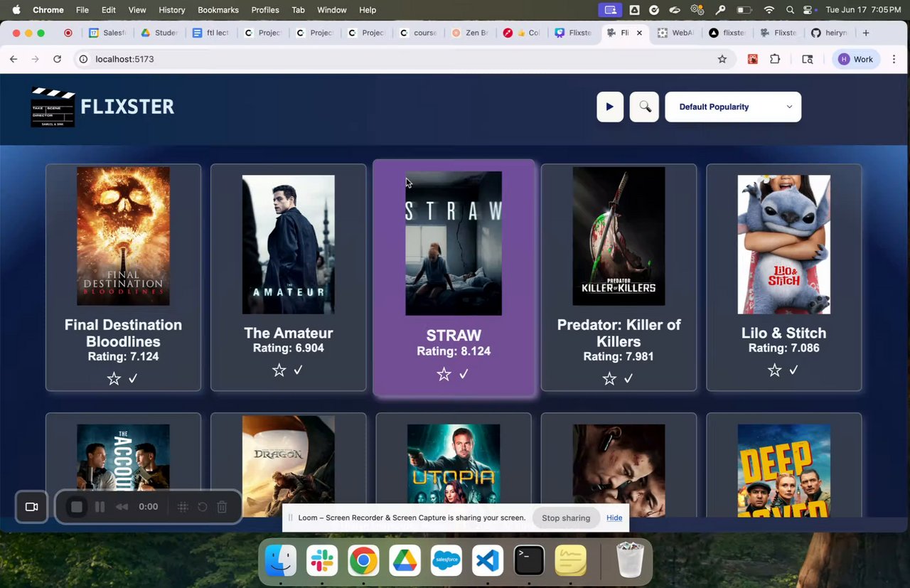
Task: Open the Bookmarks menu in the menu bar
Action: coord(218,10)
